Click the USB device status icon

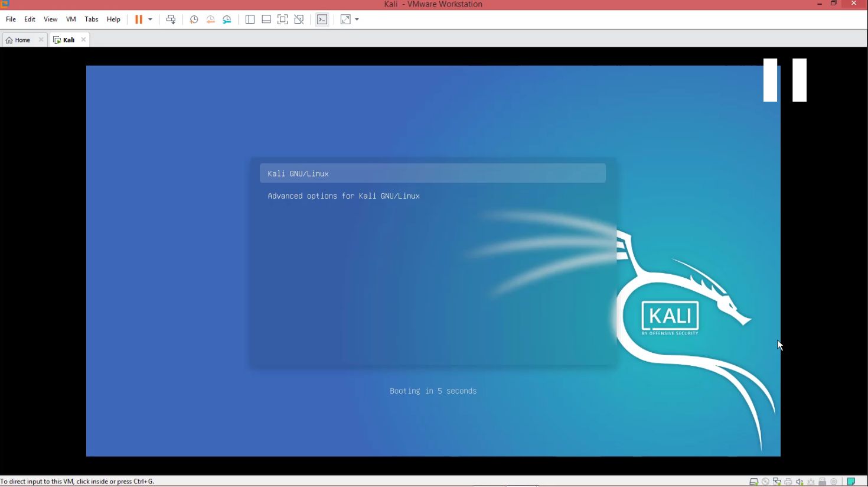[822, 482]
